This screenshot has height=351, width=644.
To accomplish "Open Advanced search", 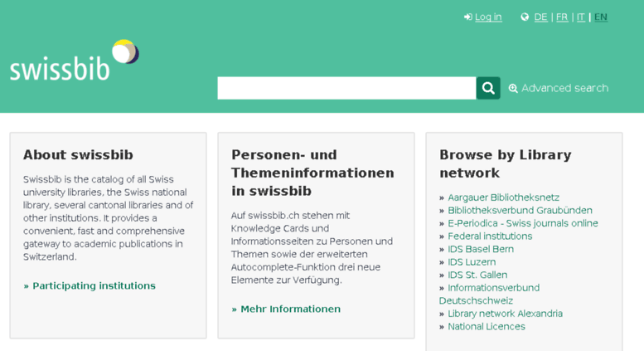I will tap(564, 88).
